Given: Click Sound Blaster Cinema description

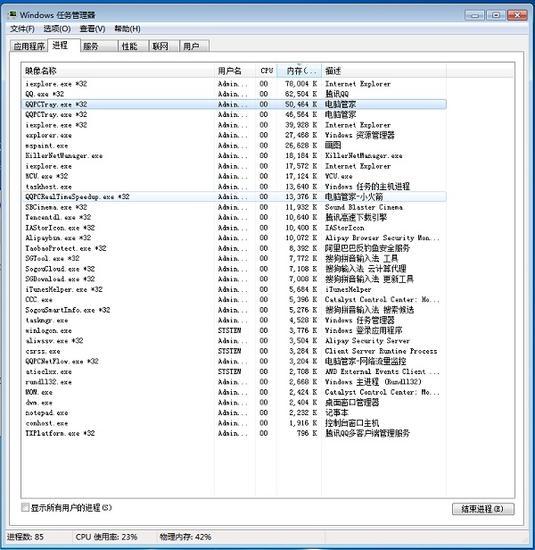Looking at the screenshot, I should pyautogui.click(x=363, y=207).
